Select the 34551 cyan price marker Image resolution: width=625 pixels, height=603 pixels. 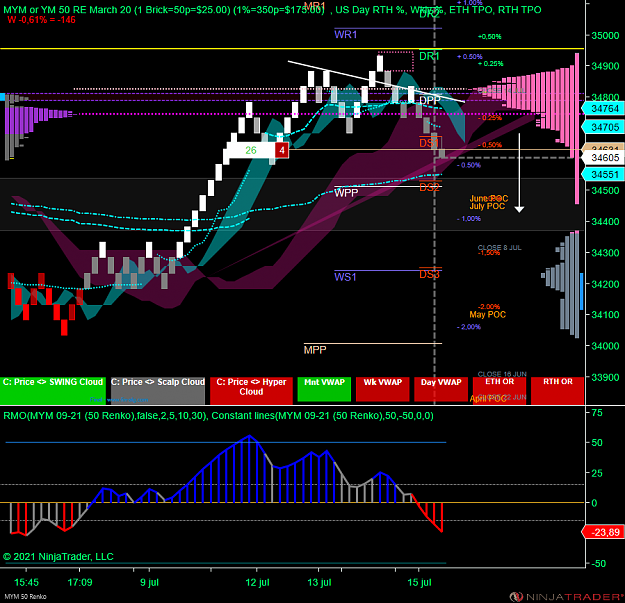point(603,175)
